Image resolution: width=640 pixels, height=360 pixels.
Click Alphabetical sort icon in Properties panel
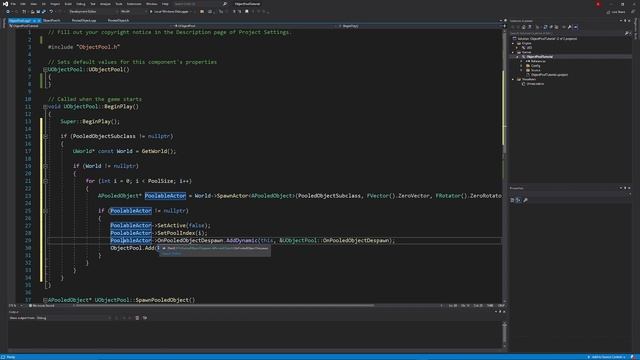pos(518,200)
